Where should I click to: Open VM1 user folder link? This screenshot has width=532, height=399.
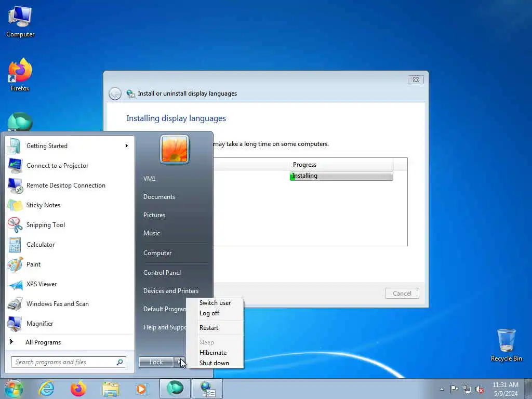click(149, 179)
